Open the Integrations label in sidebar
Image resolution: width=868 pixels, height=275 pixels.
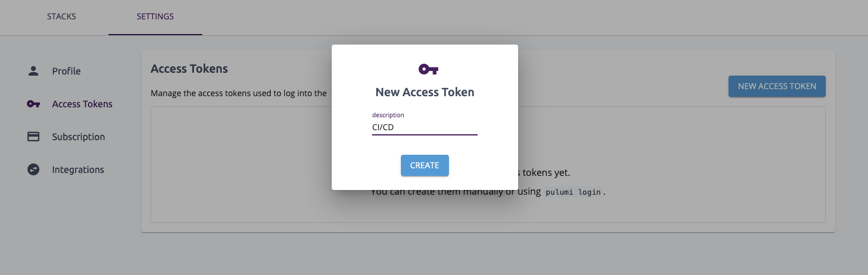coord(78,169)
